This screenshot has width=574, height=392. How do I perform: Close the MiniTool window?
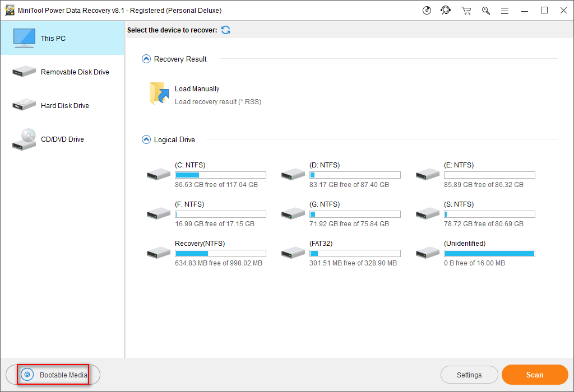564,10
